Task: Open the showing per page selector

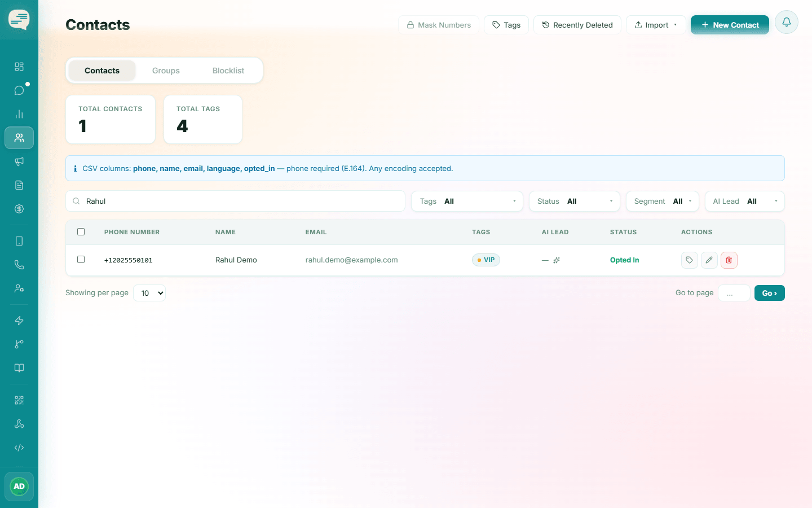Action: pos(149,293)
